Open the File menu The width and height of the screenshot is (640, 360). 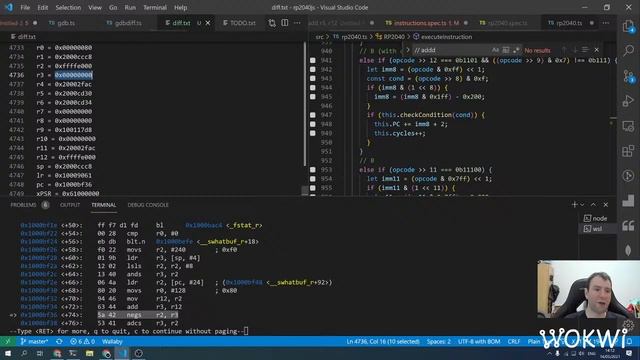[x=25, y=7]
